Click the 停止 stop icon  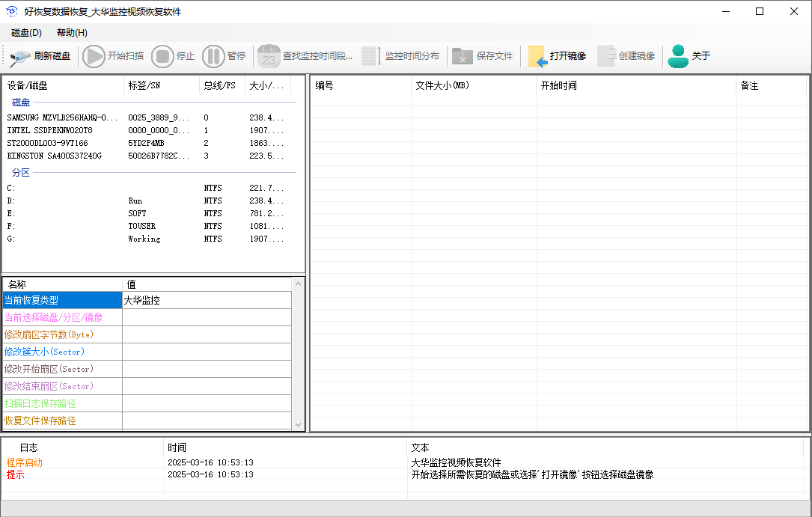pyautogui.click(x=162, y=56)
